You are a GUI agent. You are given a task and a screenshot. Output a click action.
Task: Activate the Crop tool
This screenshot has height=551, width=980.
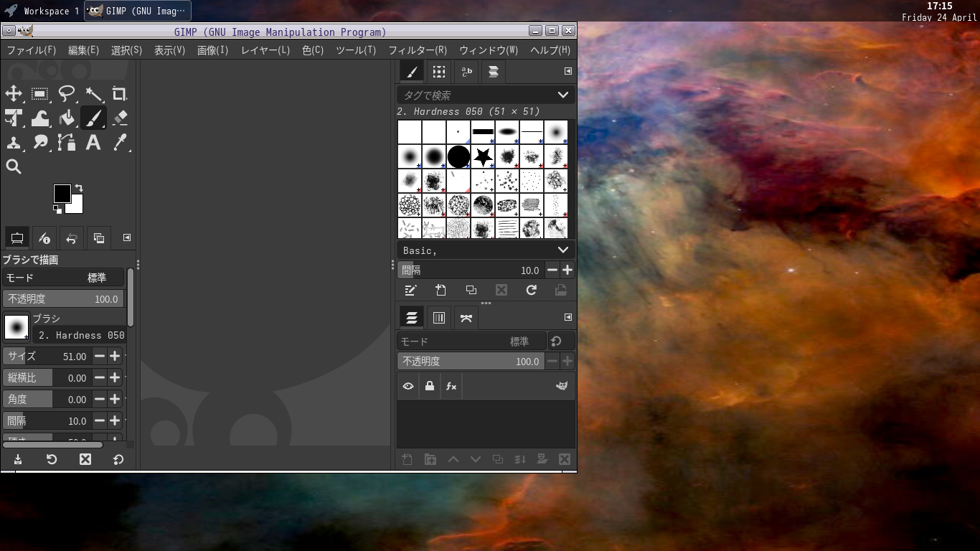[x=120, y=94]
